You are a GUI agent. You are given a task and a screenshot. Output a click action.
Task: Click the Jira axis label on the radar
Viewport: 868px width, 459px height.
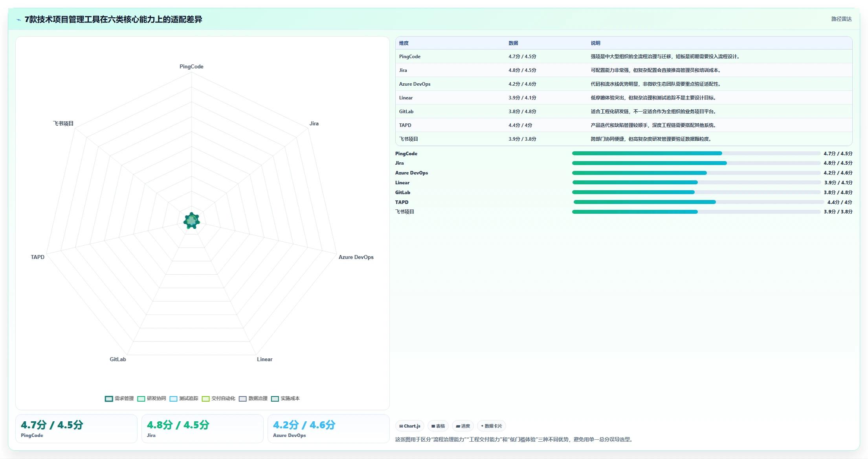click(x=314, y=123)
